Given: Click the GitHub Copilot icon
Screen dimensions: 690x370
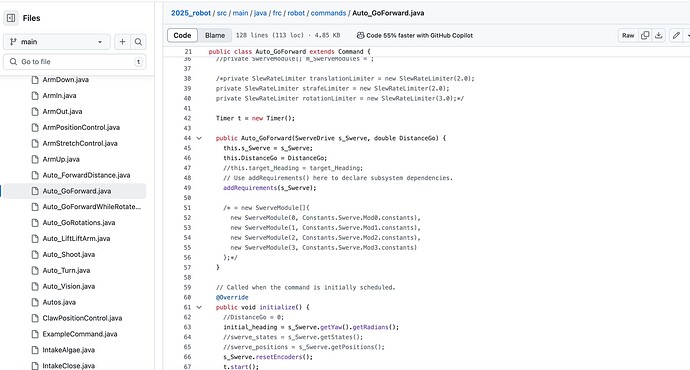Looking at the screenshot, I should (x=360, y=36).
